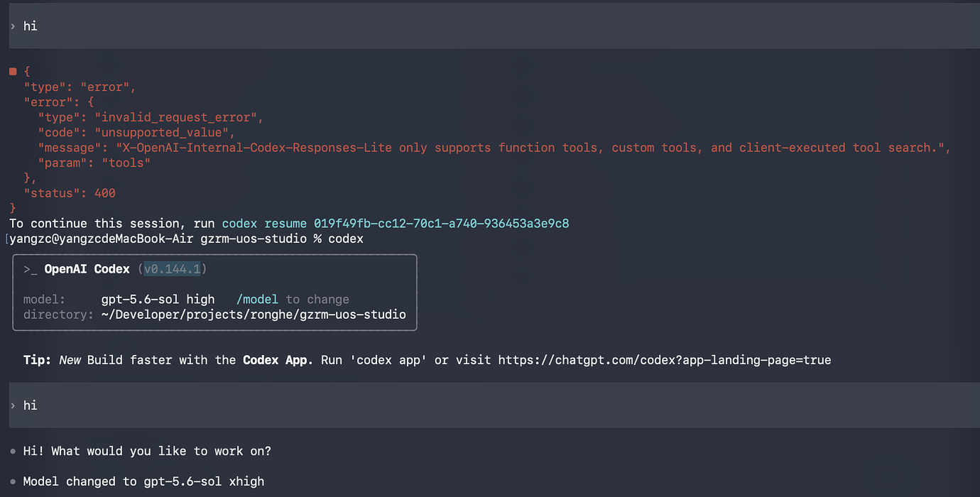Click the directory path ~/Developer/projects/ronghe/gzrm-uos-studio
Screen dimensions: 980x497
[x=254, y=315]
